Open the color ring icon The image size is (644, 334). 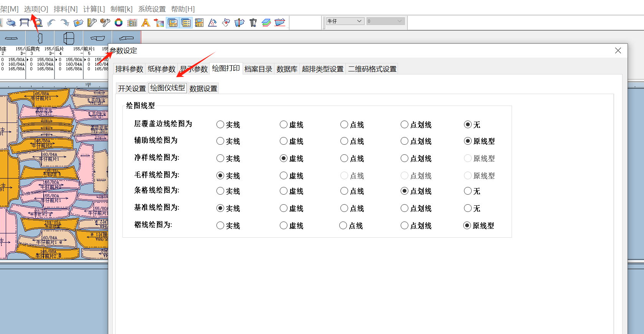pos(119,23)
